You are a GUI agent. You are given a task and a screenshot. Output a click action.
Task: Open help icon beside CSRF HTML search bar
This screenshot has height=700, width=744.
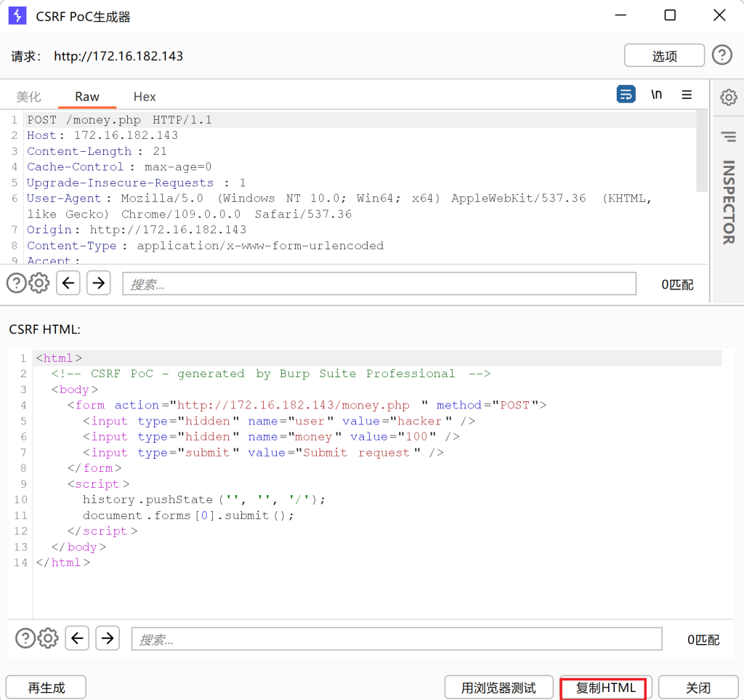pyautogui.click(x=25, y=637)
